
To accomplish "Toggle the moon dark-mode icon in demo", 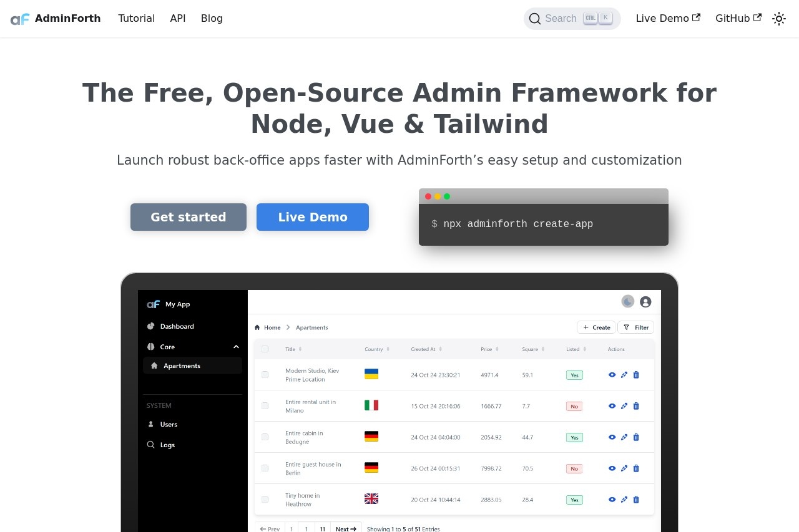I will (628, 302).
